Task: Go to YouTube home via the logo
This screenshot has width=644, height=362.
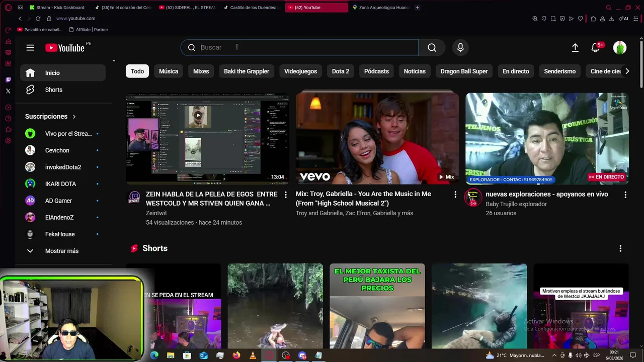Action: point(65,48)
